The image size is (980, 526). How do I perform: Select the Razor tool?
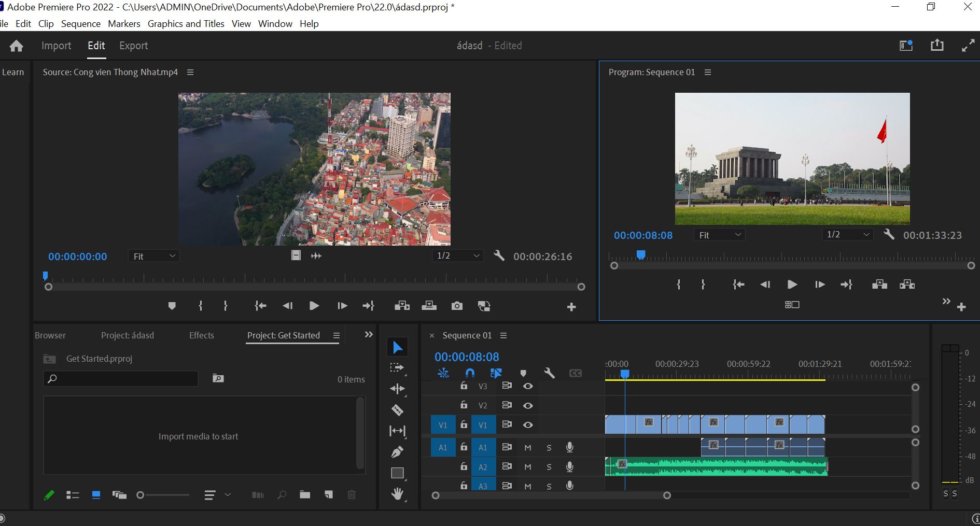point(397,410)
